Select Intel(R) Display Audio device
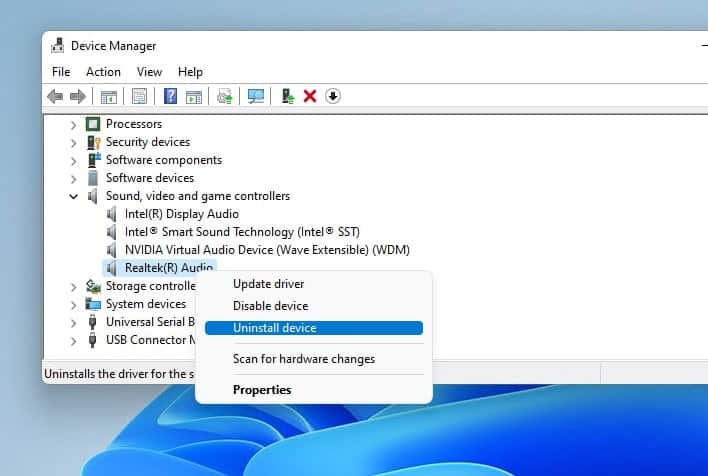 [x=181, y=214]
